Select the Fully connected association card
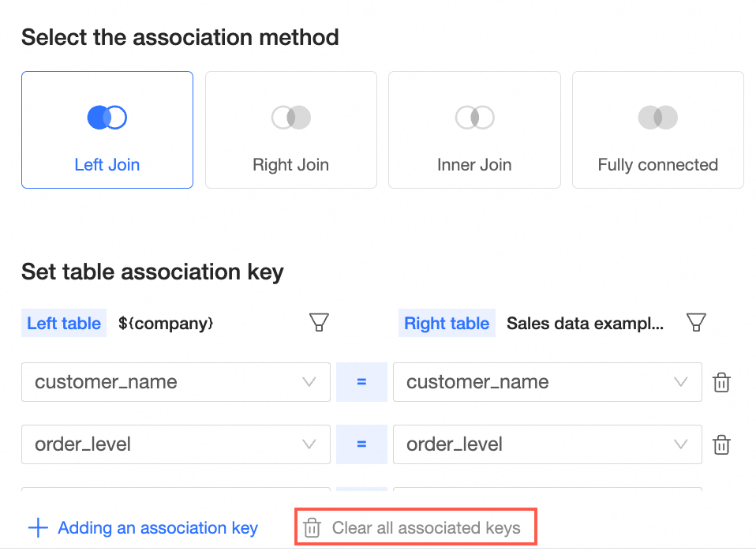 (657, 130)
